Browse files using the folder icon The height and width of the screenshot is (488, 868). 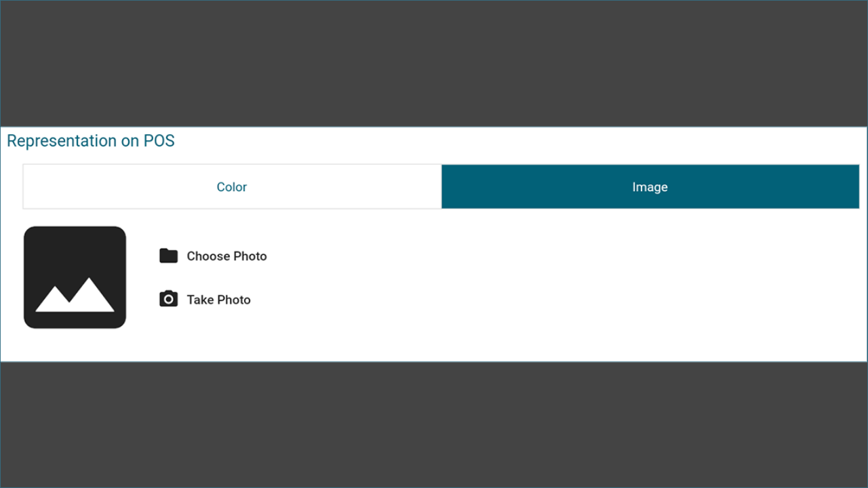click(168, 256)
